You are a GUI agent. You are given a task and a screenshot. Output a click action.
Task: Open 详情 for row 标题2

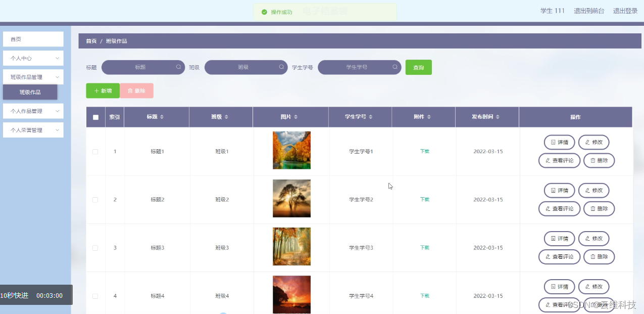pos(559,190)
